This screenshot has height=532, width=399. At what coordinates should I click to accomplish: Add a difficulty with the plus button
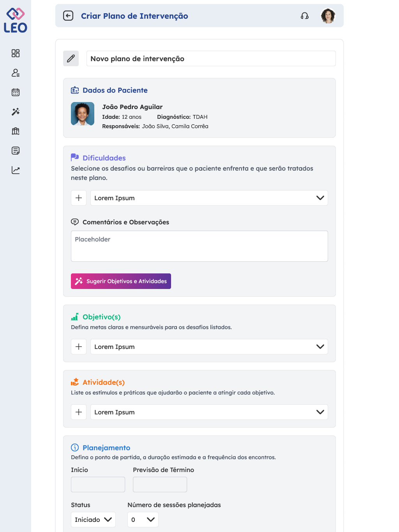(79, 198)
